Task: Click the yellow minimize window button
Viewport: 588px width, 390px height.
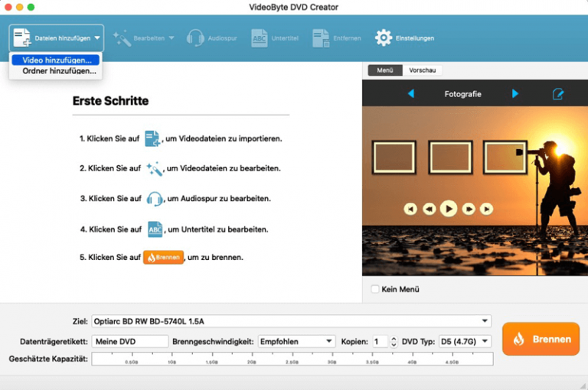Action: click(x=19, y=7)
